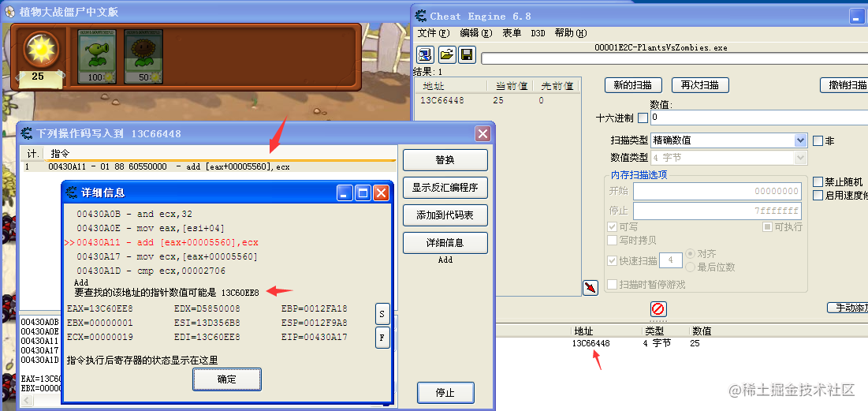Click the 添加到代码表 button
This screenshot has width=868, height=411.
pos(445,215)
